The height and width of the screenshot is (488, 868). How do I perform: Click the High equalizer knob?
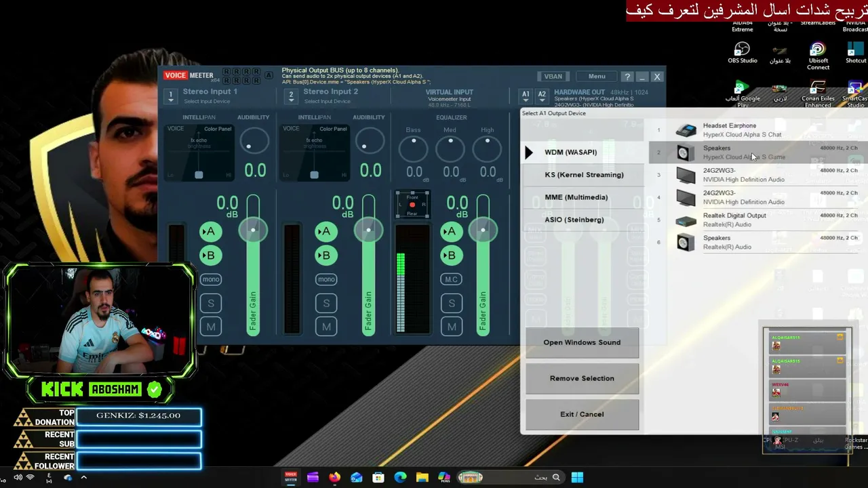point(487,148)
